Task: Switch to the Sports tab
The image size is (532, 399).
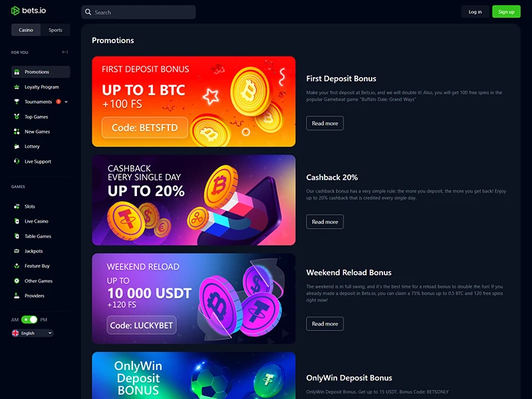Action: coord(55,30)
